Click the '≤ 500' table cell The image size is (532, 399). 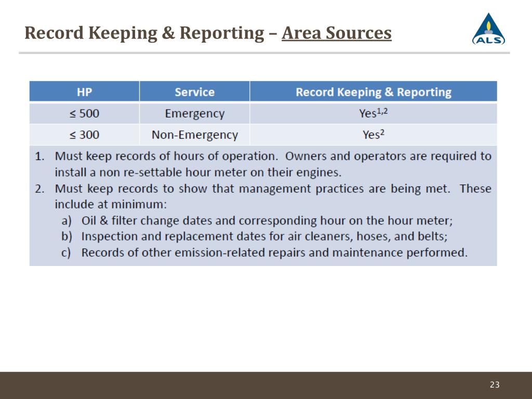click(85, 113)
